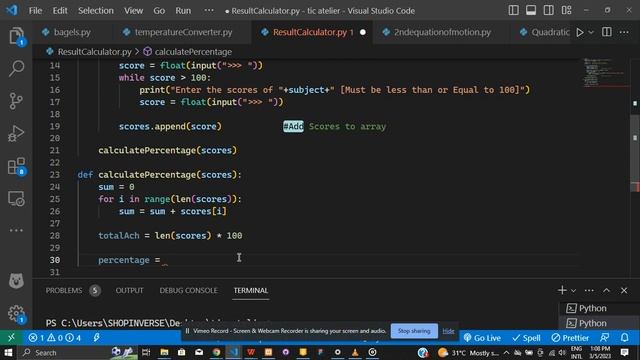Open Task View on the taskbar
The width and height of the screenshot is (640, 360).
(146, 352)
